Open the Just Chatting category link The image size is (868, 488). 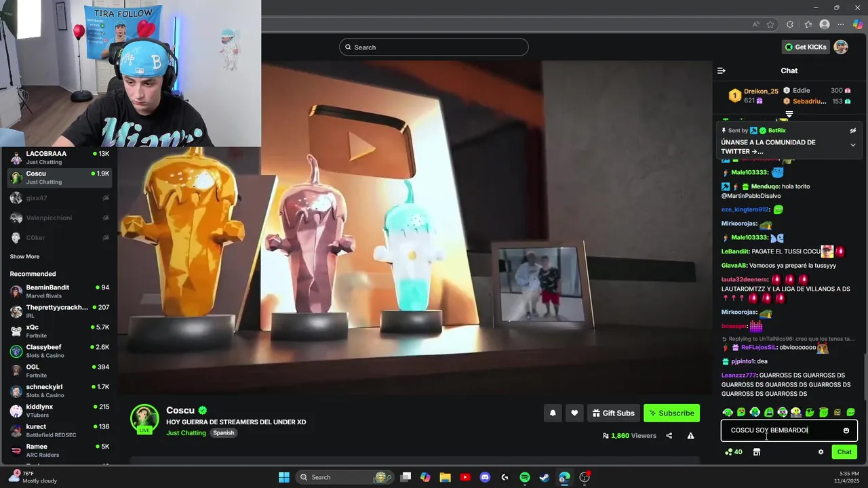(x=186, y=433)
